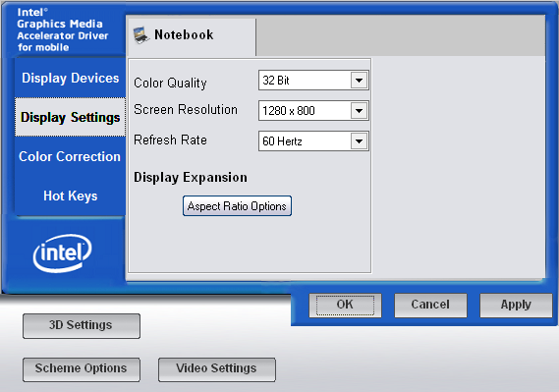Open the Screen Resolution dropdown arrow

pyautogui.click(x=359, y=110)
